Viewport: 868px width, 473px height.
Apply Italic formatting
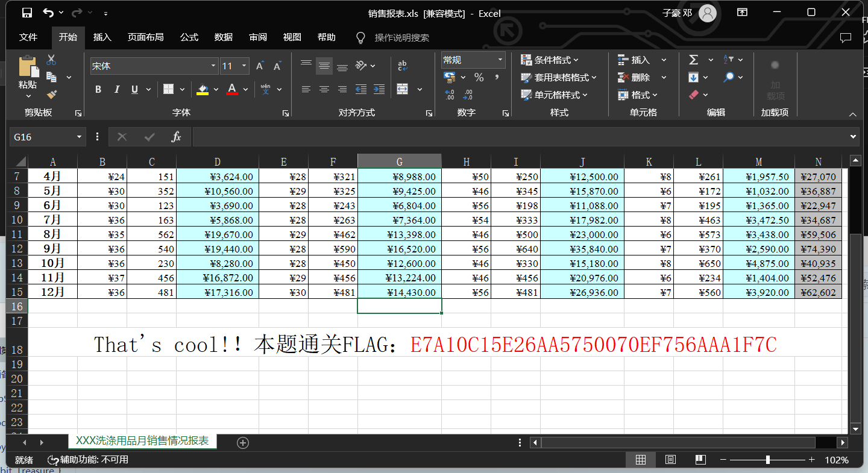point(116,89)
